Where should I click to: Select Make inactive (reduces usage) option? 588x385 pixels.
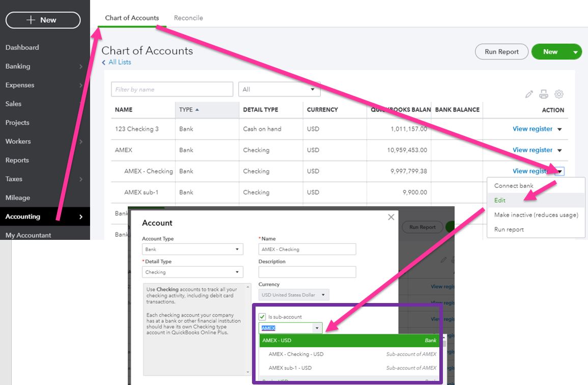(x=536, y=215)
